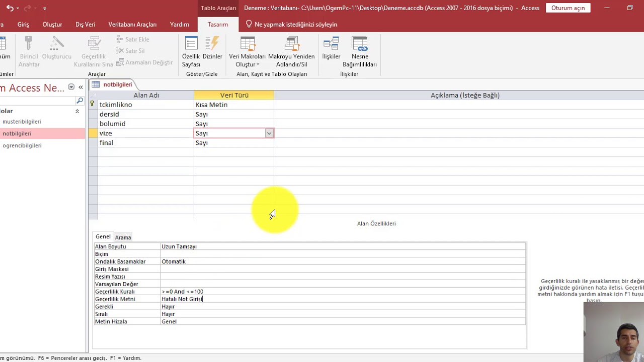Open the Undo history dropdown arrow

(x=18, y=9)
